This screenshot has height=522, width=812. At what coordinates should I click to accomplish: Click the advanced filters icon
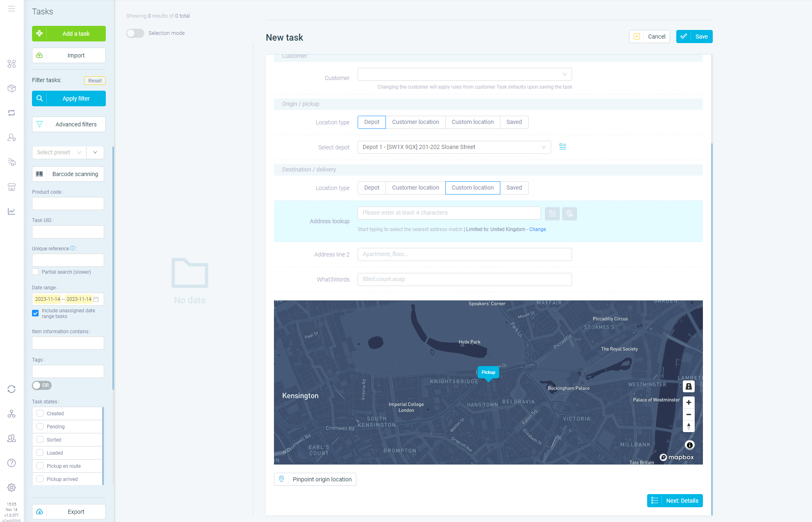[x=39, y=124]
